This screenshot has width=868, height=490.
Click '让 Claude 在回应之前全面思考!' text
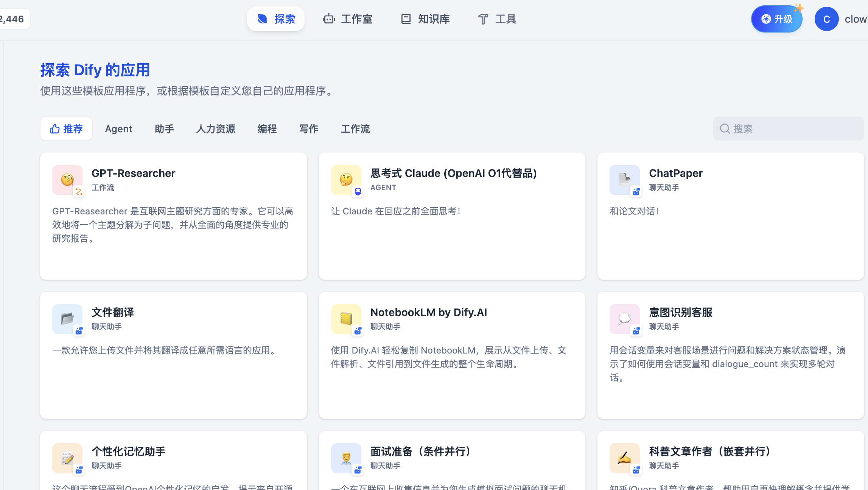(x=396, y=211)
